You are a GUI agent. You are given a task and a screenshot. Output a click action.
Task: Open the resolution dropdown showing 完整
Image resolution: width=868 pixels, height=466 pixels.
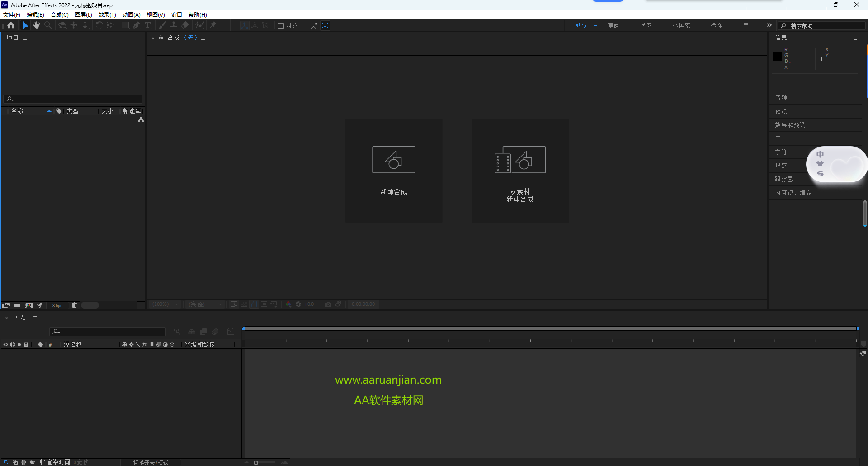[205, 304]
